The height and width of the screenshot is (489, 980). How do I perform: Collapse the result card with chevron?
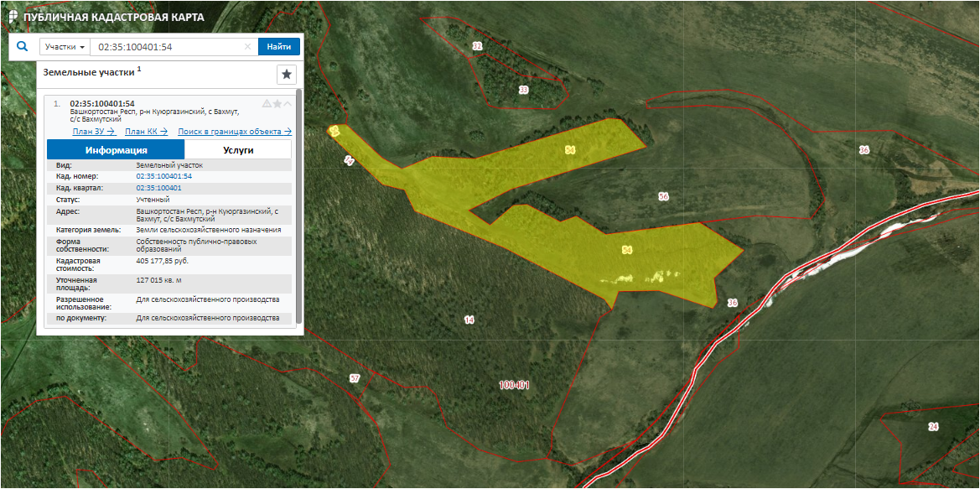pos(288,104)
